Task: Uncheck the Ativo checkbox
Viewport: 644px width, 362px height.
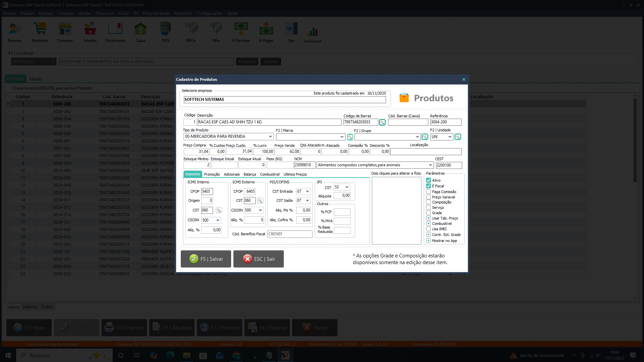Action: pyautogui.click(x=428, y=180)
